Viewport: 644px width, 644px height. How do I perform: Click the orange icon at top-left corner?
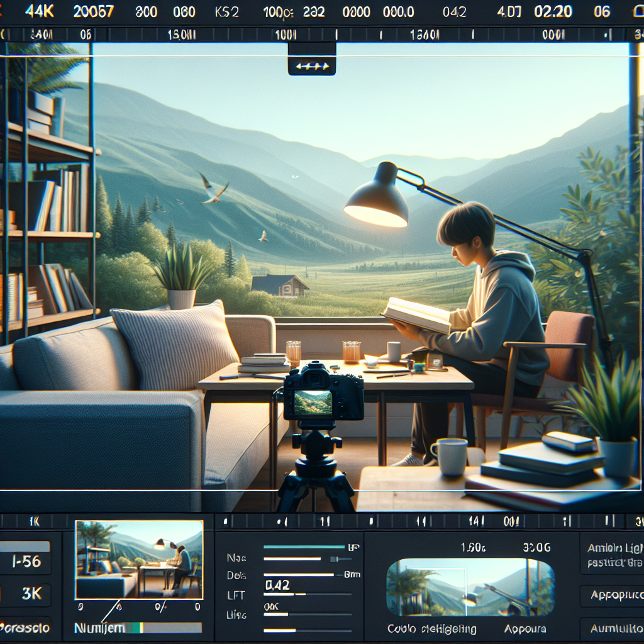tap(3, 12)
